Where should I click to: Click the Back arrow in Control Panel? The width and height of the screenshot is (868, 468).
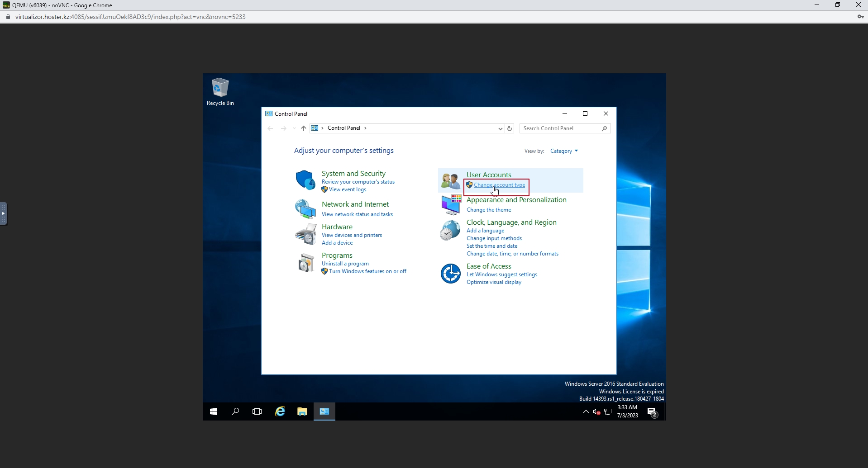pos(270,128)
